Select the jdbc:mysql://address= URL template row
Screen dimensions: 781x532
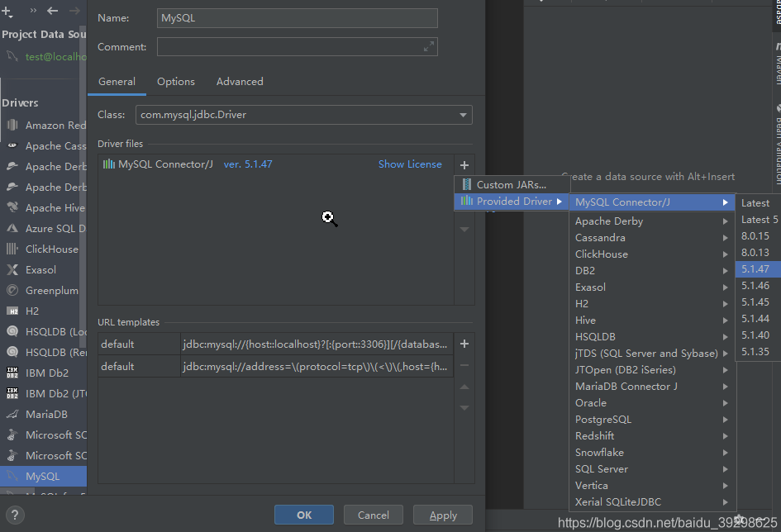tap(275, 366)
